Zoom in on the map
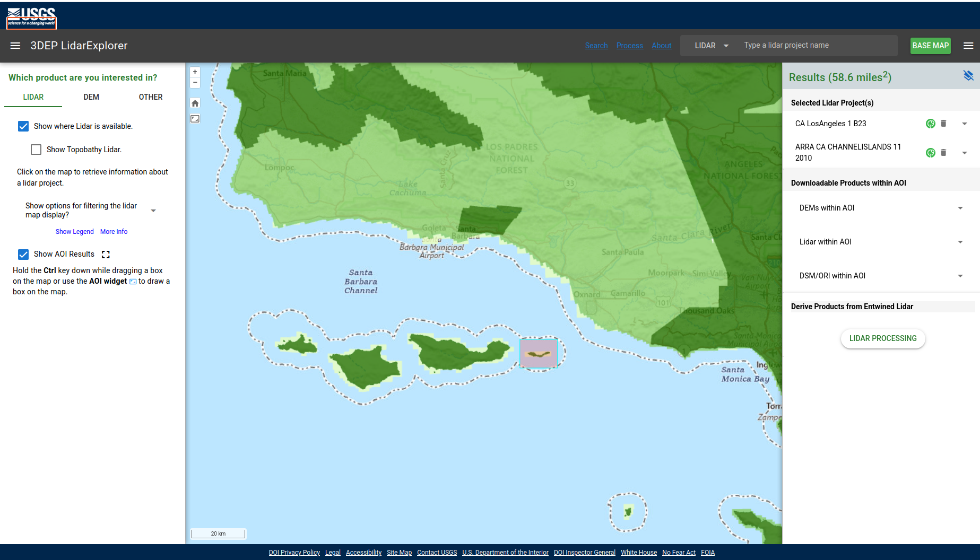 pyautogui.click(x=195, y=72)
